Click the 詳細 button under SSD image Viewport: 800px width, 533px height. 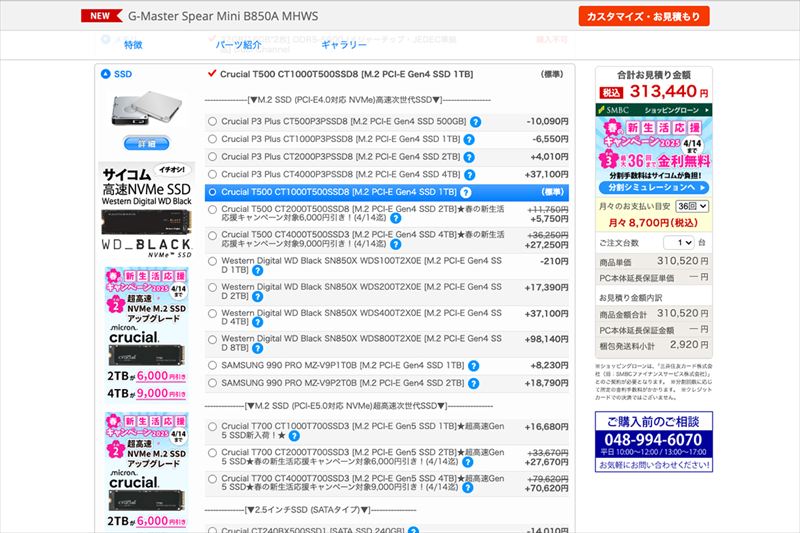tap(146, 144)
